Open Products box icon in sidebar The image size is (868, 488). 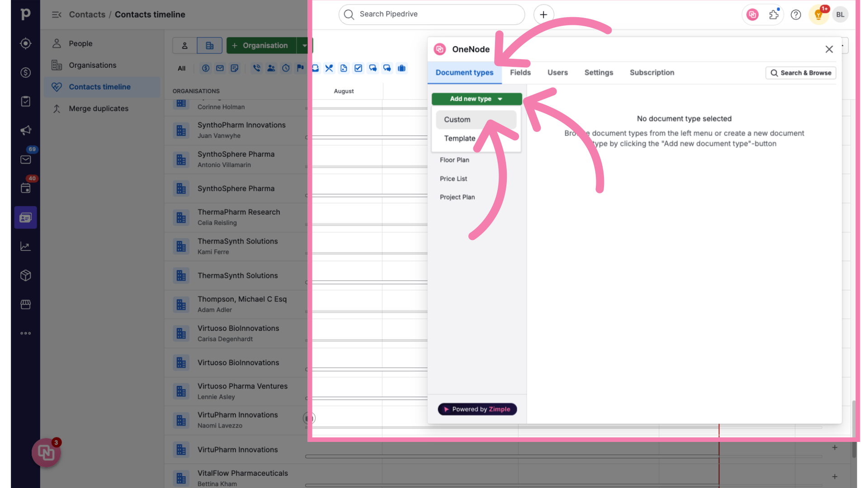pyautogui.click(x=26, y=275)
